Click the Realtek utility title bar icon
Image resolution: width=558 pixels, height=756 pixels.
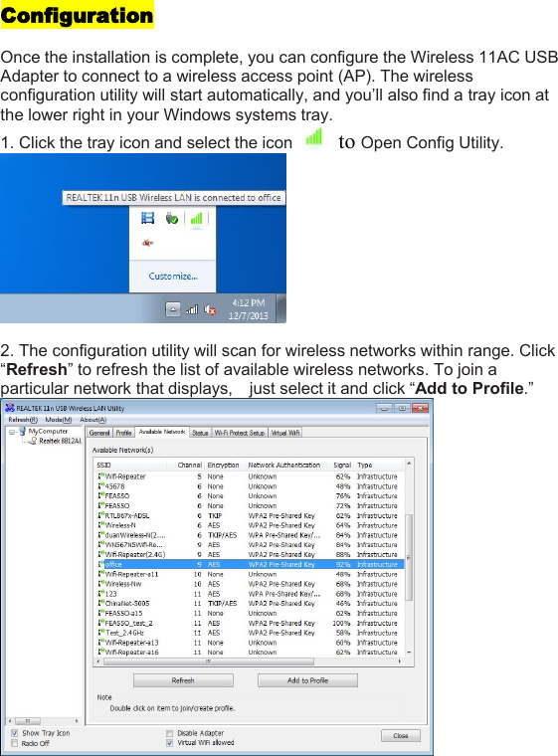coord(10,408)
